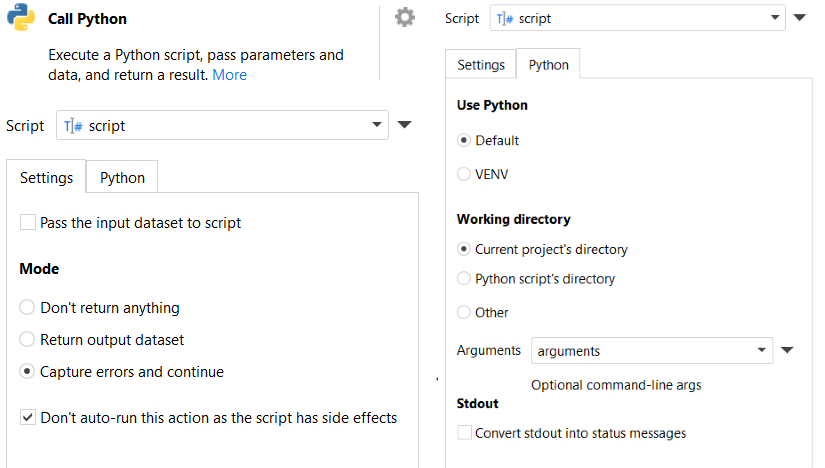Uncheck Don't auto-run this action checkbox
This screenshot has width=825, height=468.
pos(28,417)
